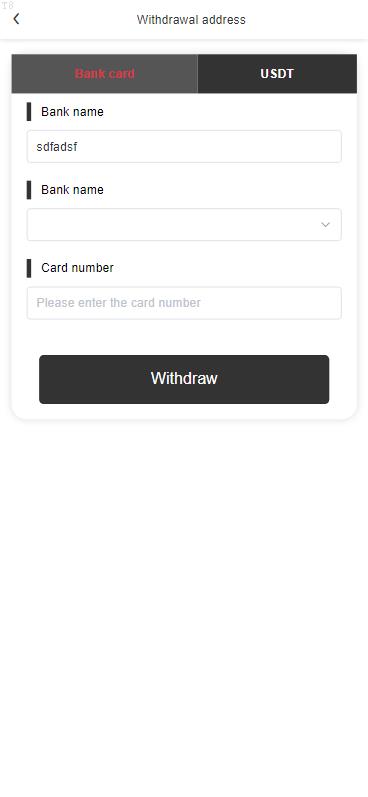Click the white card margin below Withdraw button
This screenshot has width=368, height=797.
(x=184, y=412)
